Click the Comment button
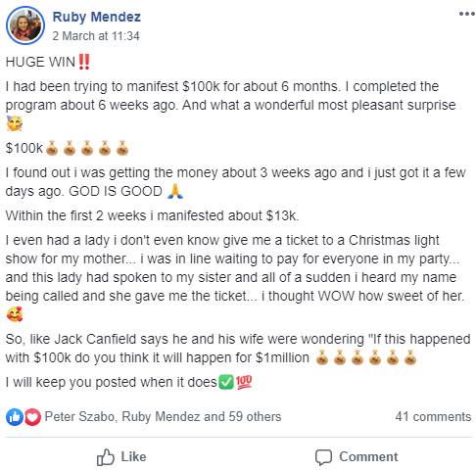Viewport: 476px width, 470px height. [357, 456]
